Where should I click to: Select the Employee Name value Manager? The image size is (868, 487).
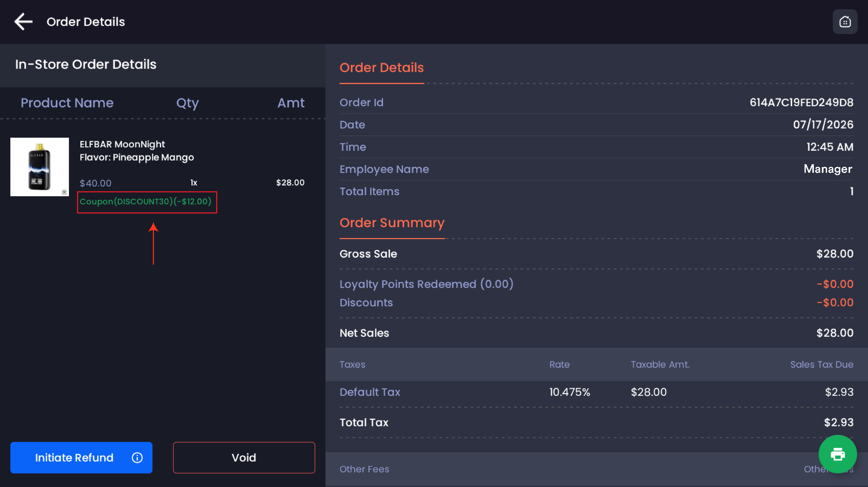[x=828, y=169]
